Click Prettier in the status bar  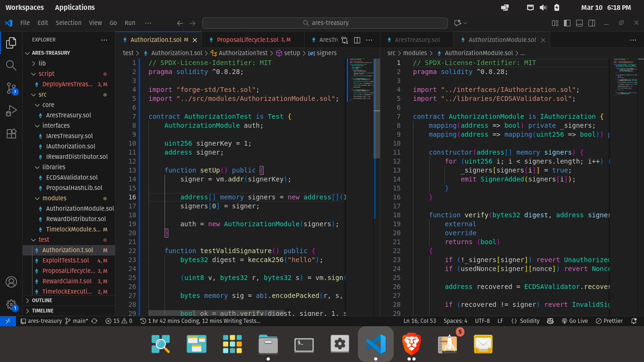point(609,321)
